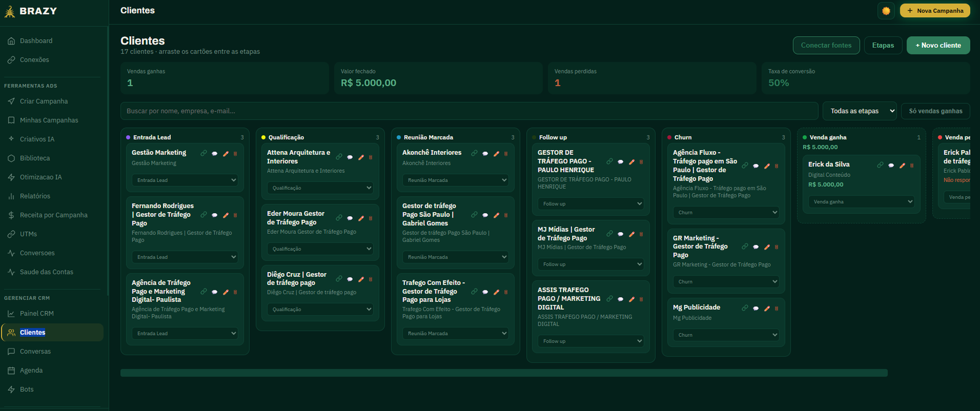Click link icon on MJ Mídias card
This screenshot has height=411, width=980.
[609, 233]
